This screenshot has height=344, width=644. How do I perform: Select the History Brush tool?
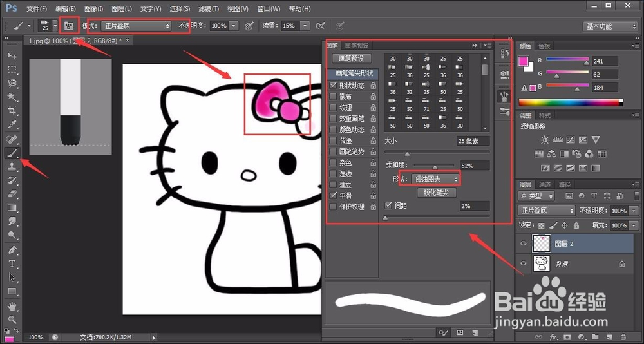click(12, 180)
